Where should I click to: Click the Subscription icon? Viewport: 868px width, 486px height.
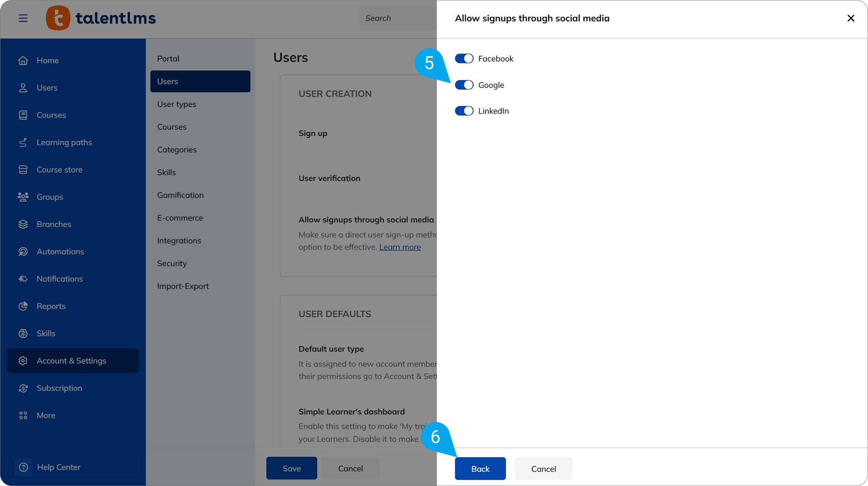23,388
